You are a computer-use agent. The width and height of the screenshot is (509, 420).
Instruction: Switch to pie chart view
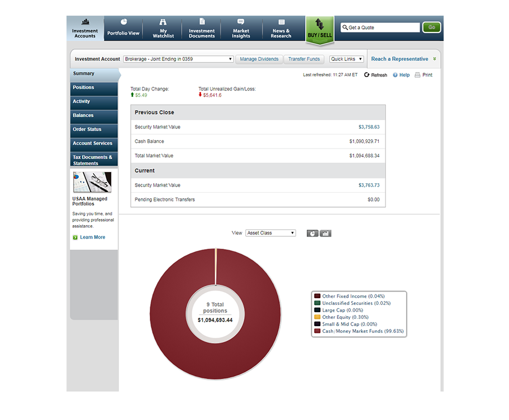[x=312, y=233]
